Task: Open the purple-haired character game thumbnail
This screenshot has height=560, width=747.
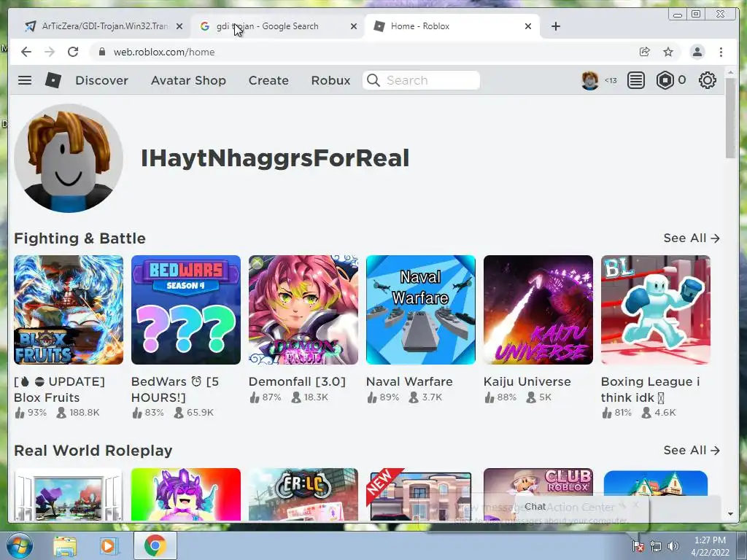Action: click(186, 494)
